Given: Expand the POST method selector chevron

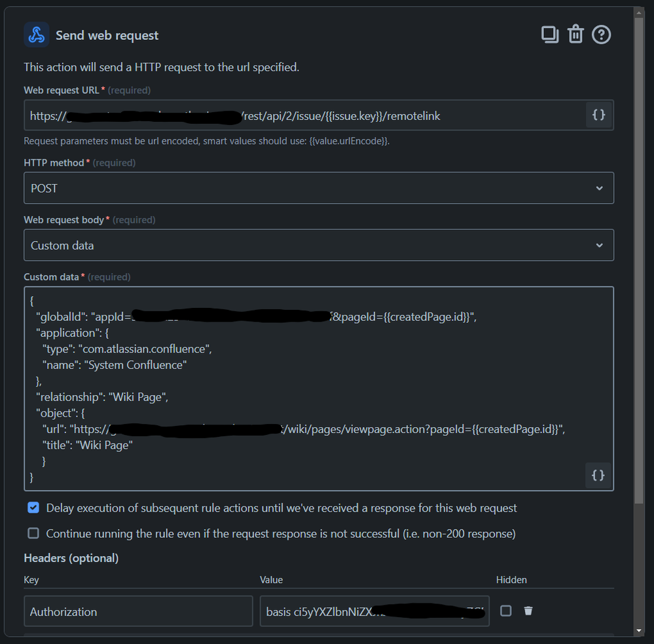Looking at the screenshot, I should coord(599,188).
